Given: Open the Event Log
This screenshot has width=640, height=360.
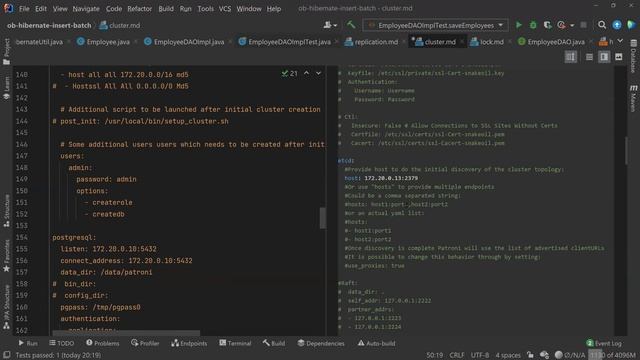Looking at the screenshot, I should coord(604,343).
